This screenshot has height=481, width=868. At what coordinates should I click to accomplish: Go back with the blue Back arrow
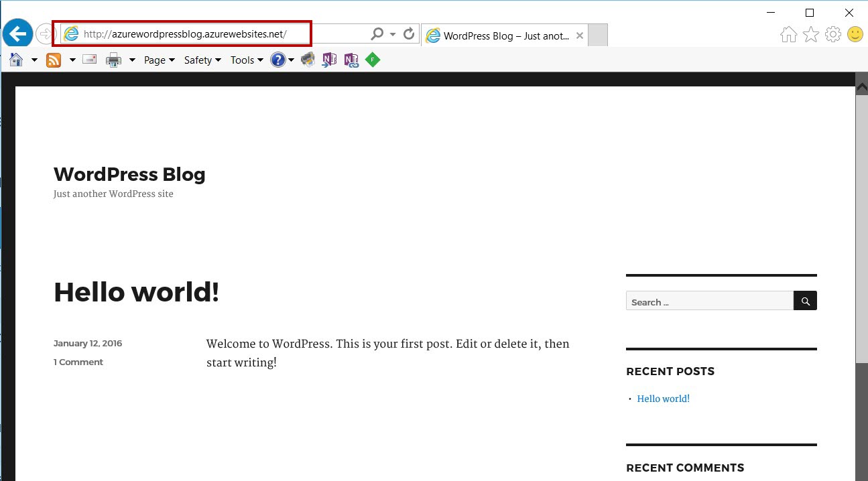coord(17,33)
